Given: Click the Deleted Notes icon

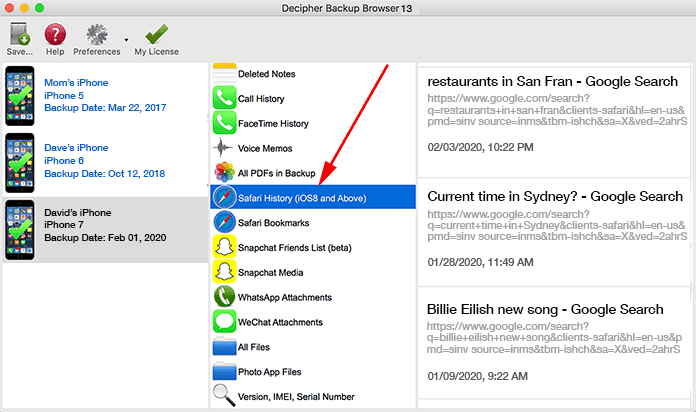Looking at the screenshot, I should 225,74.
